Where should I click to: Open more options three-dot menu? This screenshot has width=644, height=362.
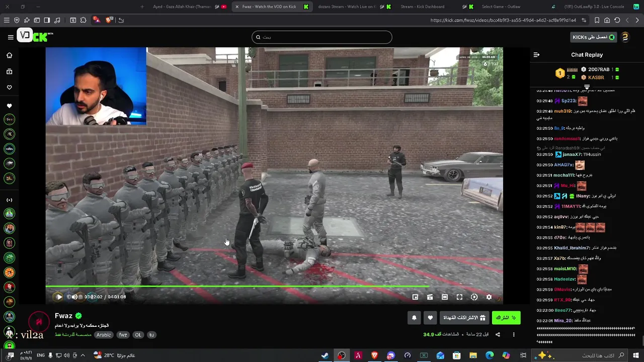[x=514, y=334]
